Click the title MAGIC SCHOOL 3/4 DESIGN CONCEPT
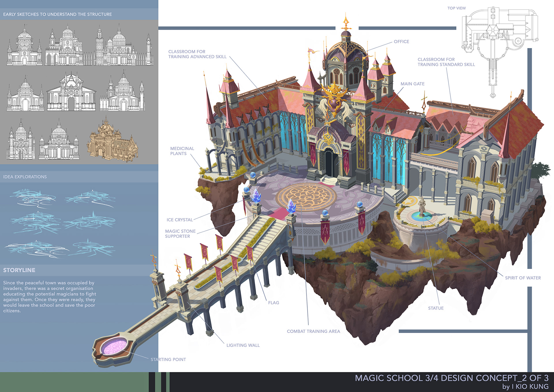 point(452,378)
